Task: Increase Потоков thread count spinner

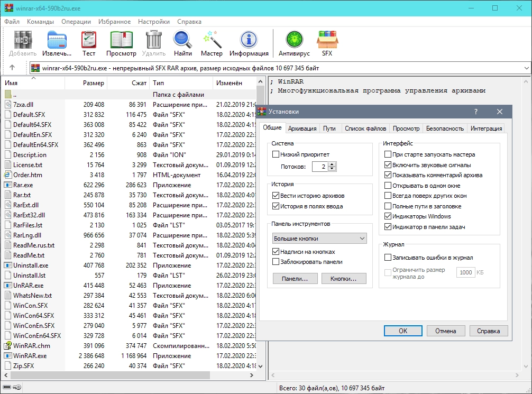Action: pos(333,164)
